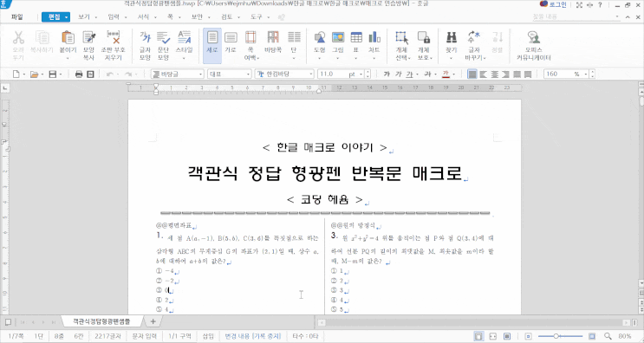Image resolution: width=644 pixels, height=343 pixels.
Task: Click the 단 (columns) icon
Action: (x=294, y=38)
